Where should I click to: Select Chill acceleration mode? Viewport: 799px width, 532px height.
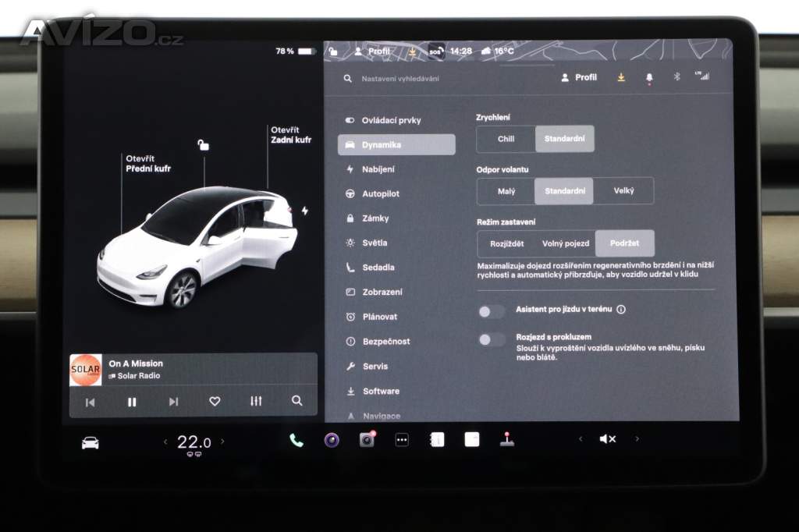506,139
